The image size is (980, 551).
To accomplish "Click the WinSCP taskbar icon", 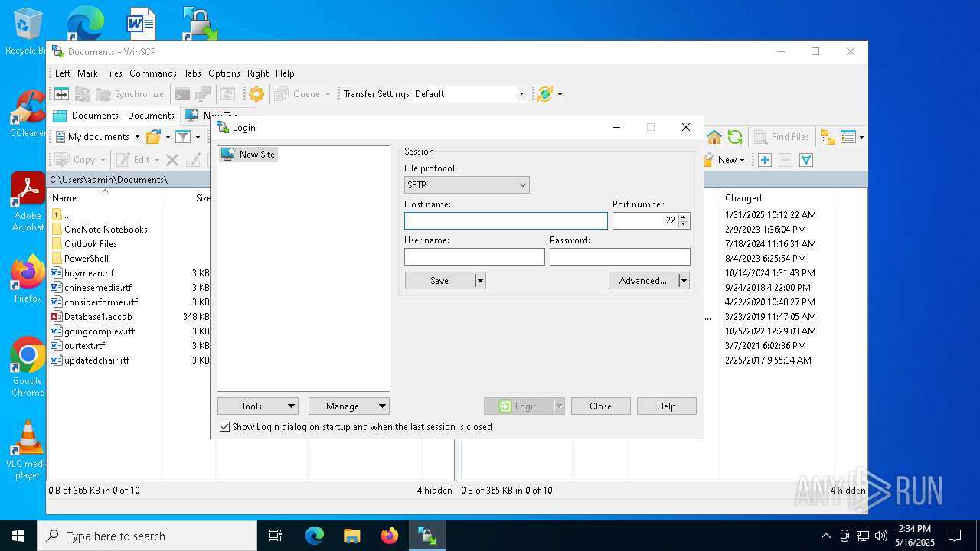I will [427, 536].
